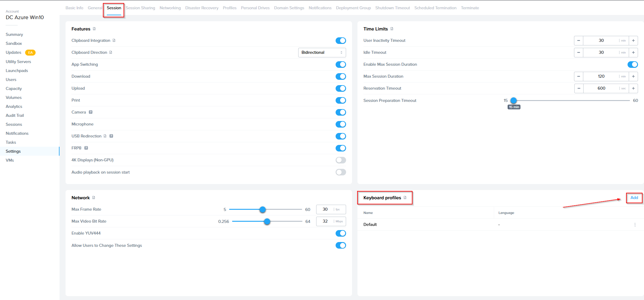Open the Clipboard Direction dropdown
Image resolution: width=644 pixels, height=300 pixels.
coord(322,53)
